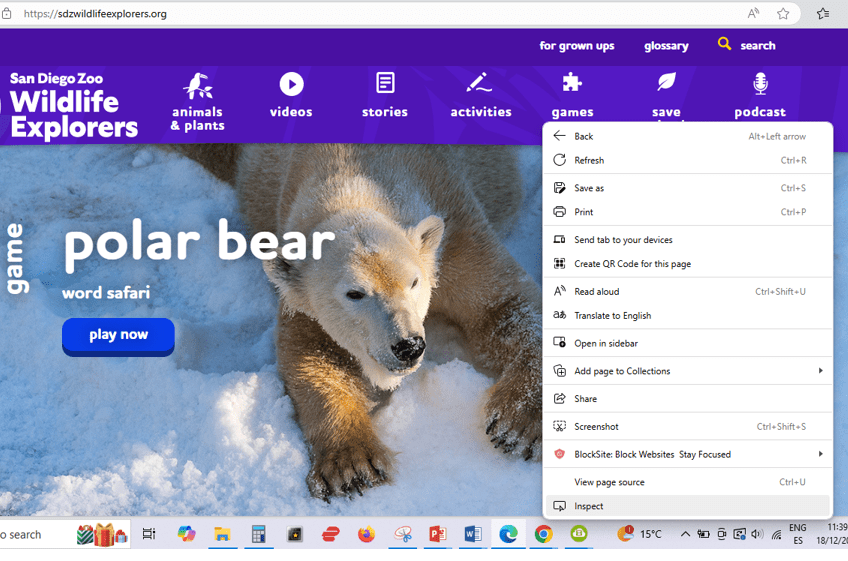The height and width of the screenshot is (561, 848).
Task: Open the animals & plants section
Action: 197,102
